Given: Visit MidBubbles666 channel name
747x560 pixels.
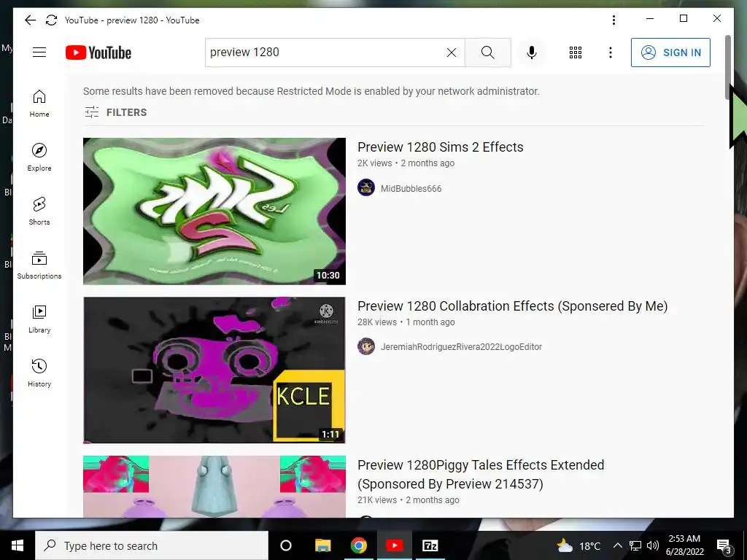Looking at the screenshot, I should pos(411,189).
